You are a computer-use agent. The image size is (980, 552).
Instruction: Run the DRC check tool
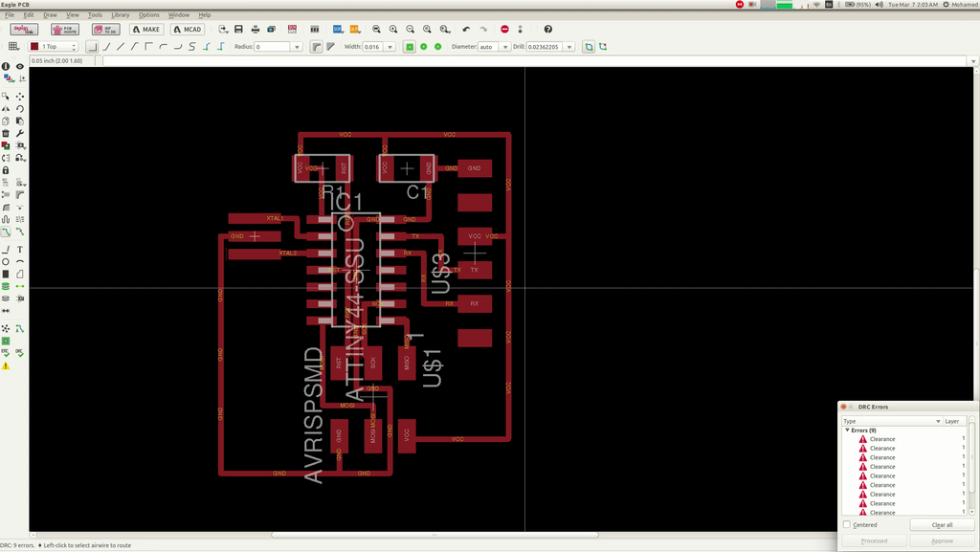tap(20, 353)
